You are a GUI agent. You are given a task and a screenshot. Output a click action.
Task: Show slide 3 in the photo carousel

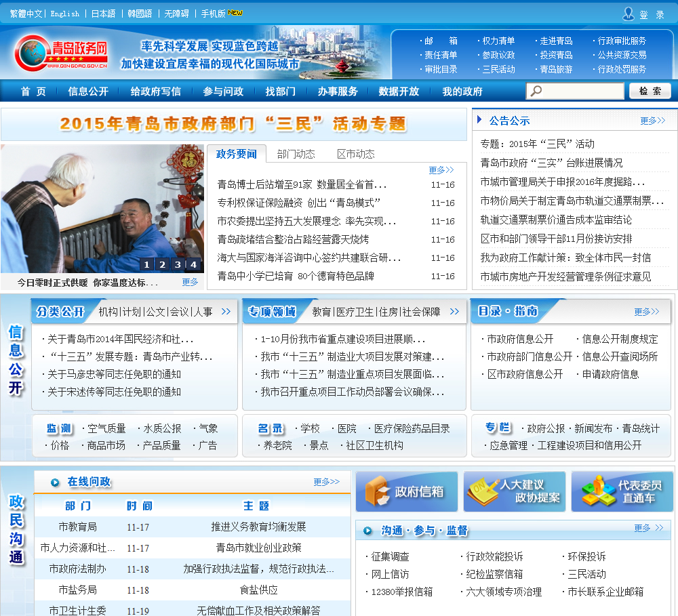coord(178,264)
